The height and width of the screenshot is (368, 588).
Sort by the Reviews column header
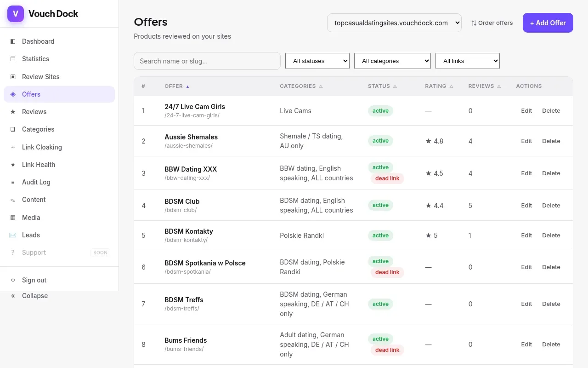pyautogui.click(x=485, y=86)
